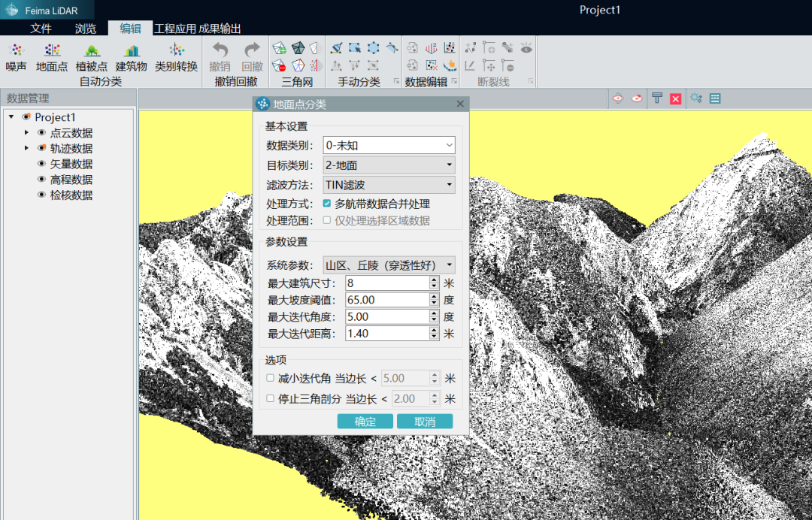Expand the 点云数据 tree node
This screenshot has width=812, height=520.
(x=26, y=132)
